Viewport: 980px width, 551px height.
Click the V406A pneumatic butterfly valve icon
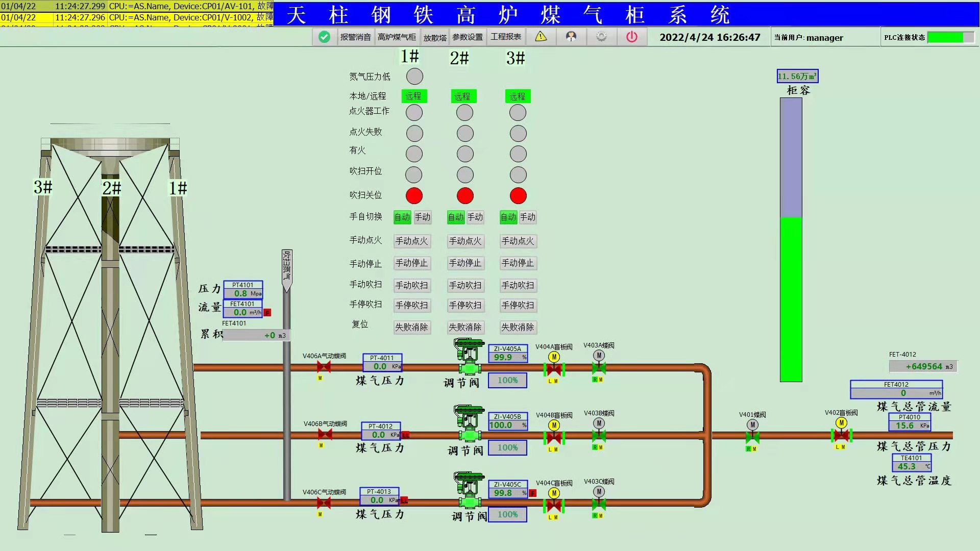coord(324,367)
